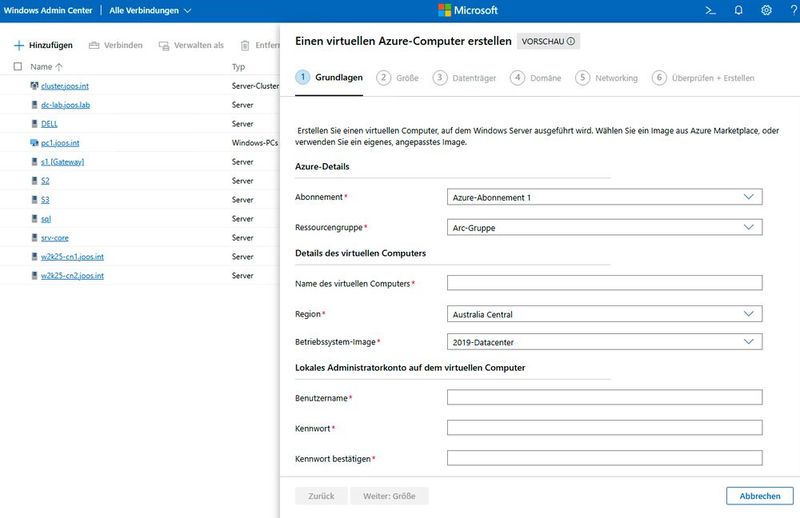Click the server icon beside w2k25-cn1.joos.int
800x518 pixels.
click(34, 256)
